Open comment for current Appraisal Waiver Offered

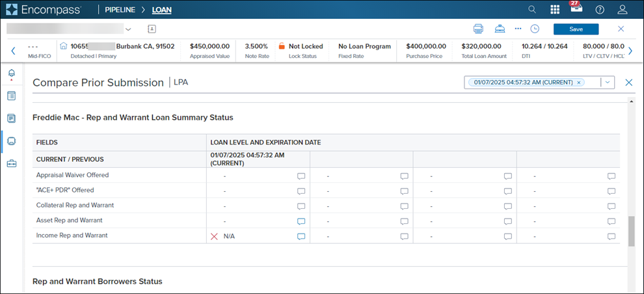[301, 176]
